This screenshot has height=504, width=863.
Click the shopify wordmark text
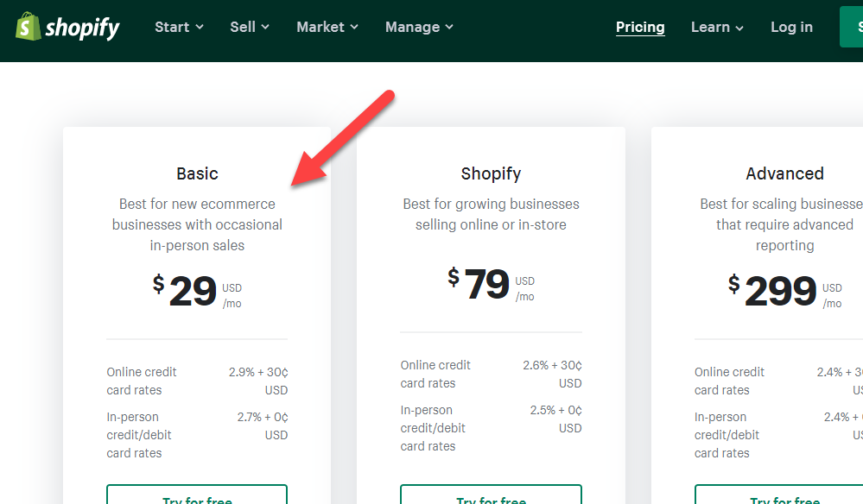click(83, 28)
